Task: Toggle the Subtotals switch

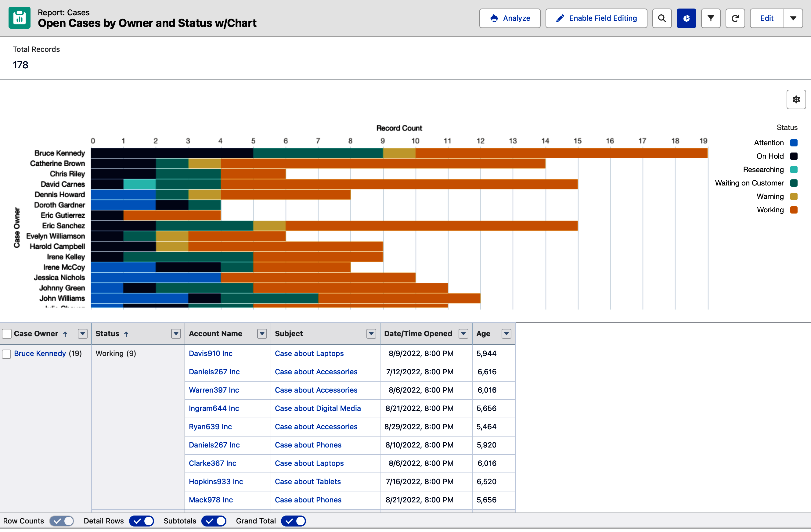Action: tap(214, 521)
